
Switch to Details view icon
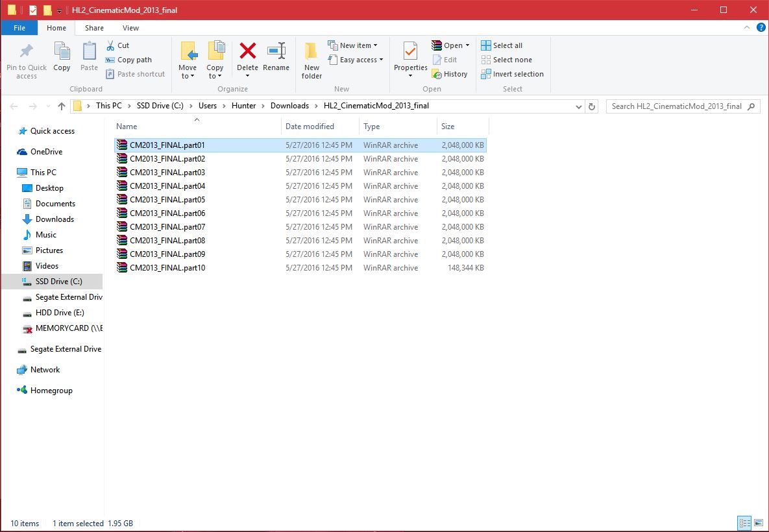(744, 523)
